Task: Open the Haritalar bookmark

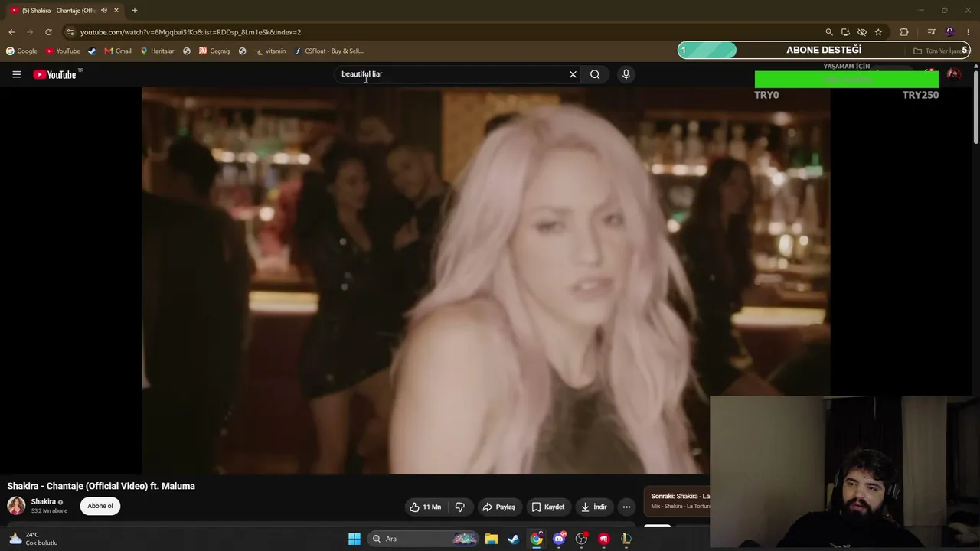Action: [x=157, y=51]
